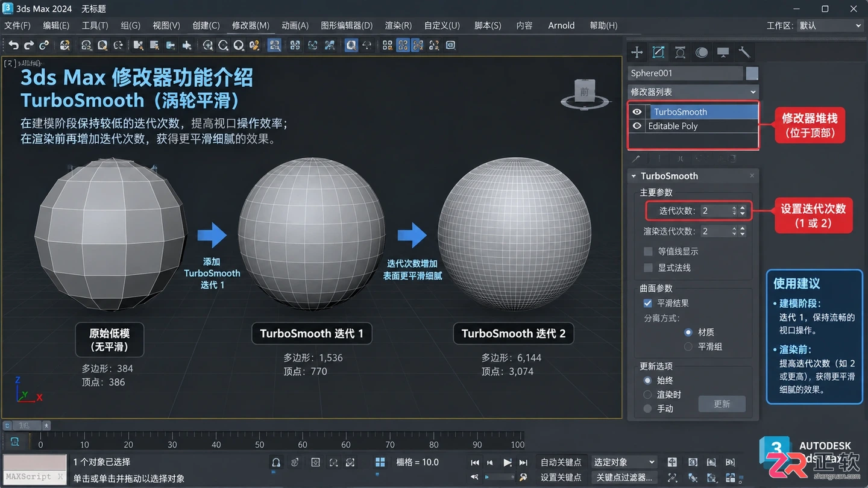Select the 平滑组 radio button

click(688, 346)
